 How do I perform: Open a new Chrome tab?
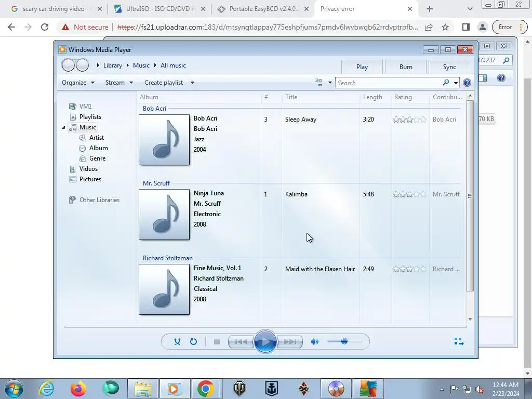click(x=430, y=9)
